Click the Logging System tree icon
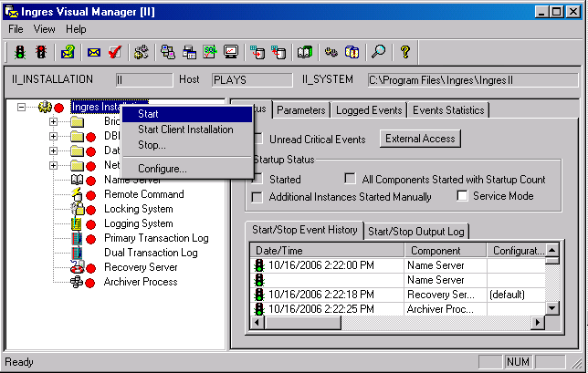This screenshot has height=373, width=588. tap(77, 223)
